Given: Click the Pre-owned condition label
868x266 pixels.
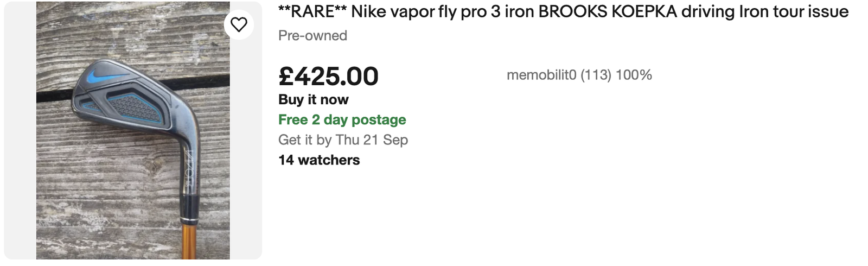Looking at the screenshot, I should [x=312, y=36].
